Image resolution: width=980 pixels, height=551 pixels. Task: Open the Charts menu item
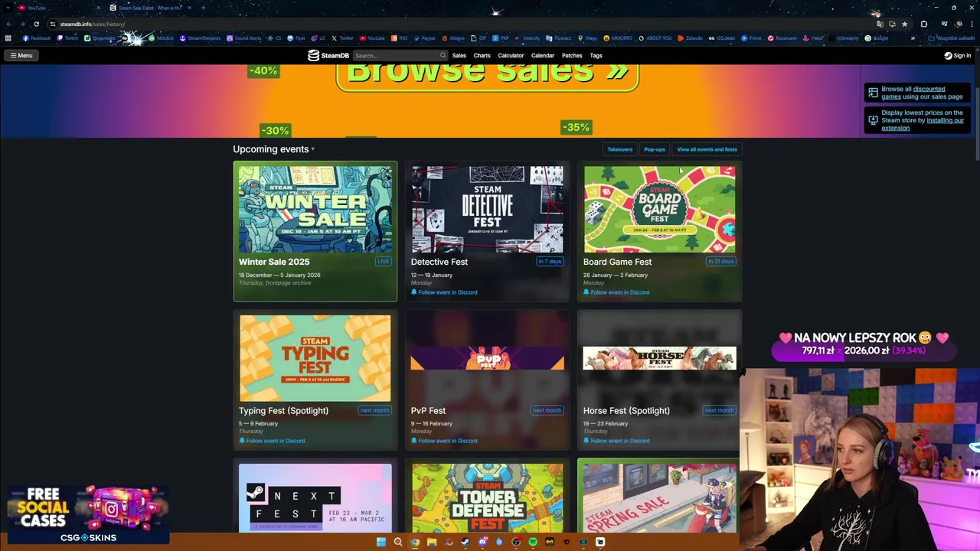click(x=482, y=55)
